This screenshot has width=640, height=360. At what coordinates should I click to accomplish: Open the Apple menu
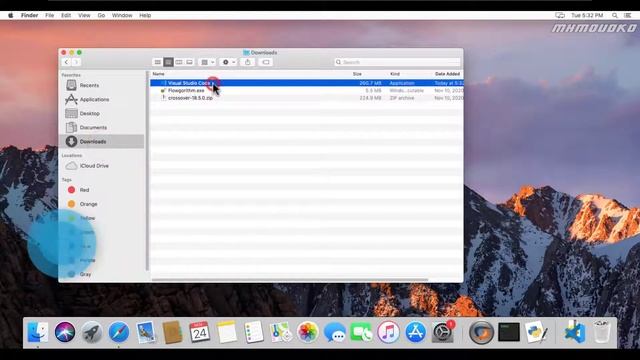tap(11, 16)
